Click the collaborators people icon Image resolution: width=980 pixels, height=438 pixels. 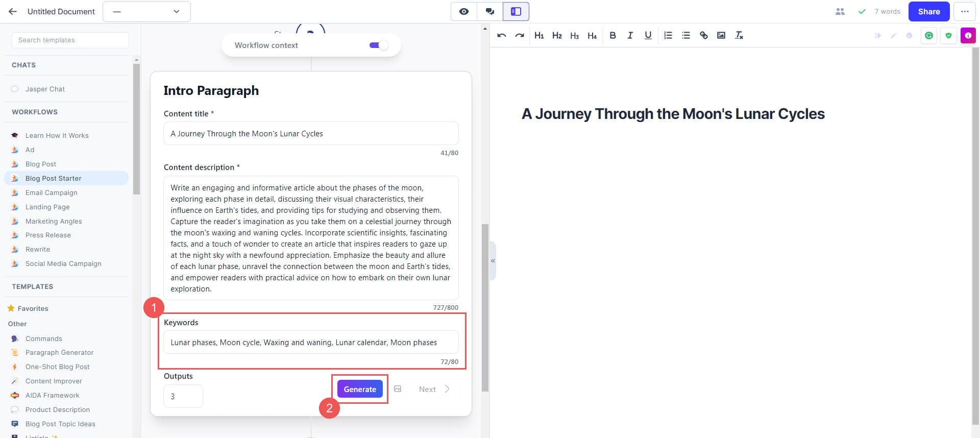(840, 11)
